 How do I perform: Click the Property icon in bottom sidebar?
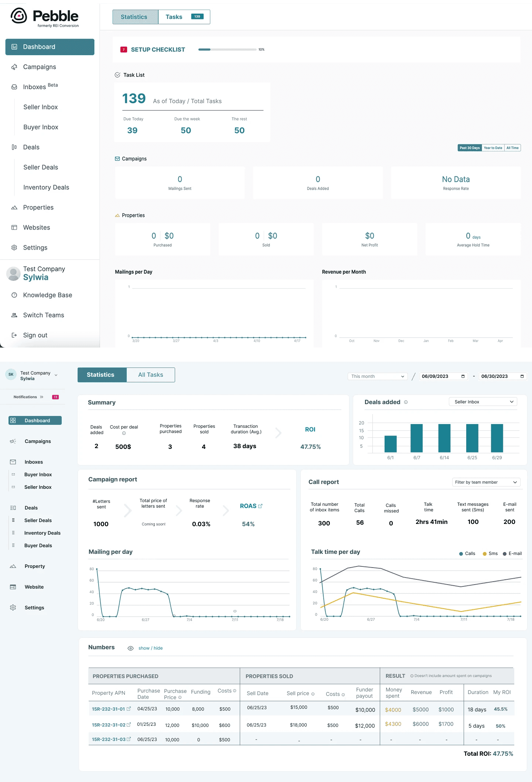(x=13, y=566)
